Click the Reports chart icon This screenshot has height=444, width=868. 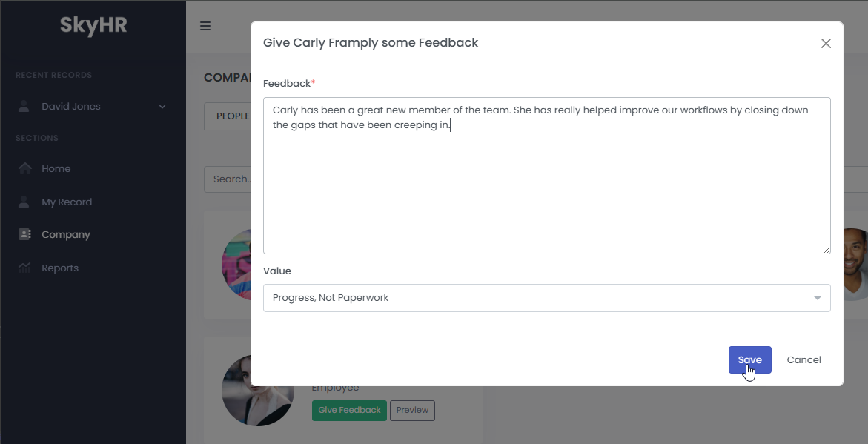coord(24,268)
